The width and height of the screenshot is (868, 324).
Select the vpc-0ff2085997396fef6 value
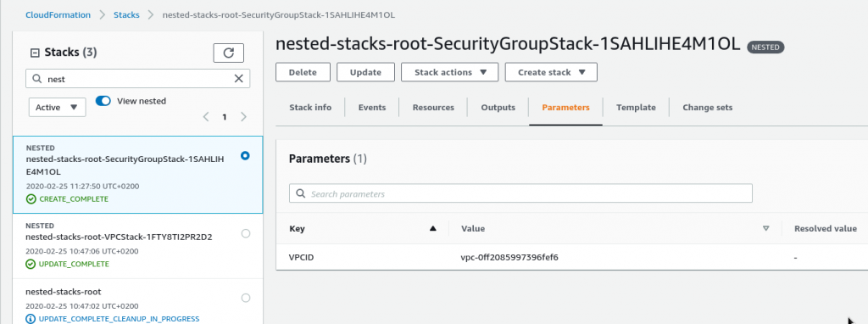coord(509,258)
